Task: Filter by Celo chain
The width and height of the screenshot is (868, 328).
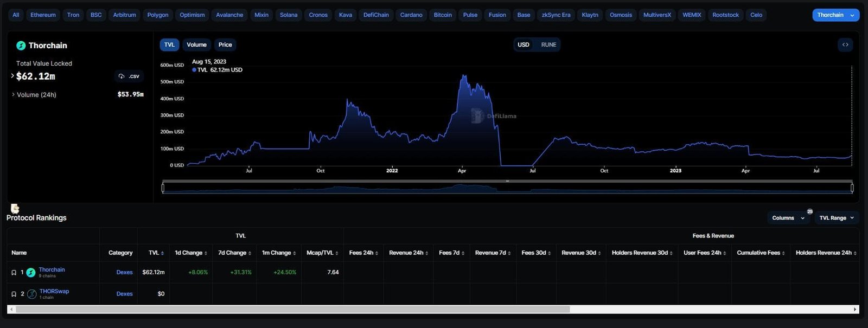Action: (x=756, y=15)
